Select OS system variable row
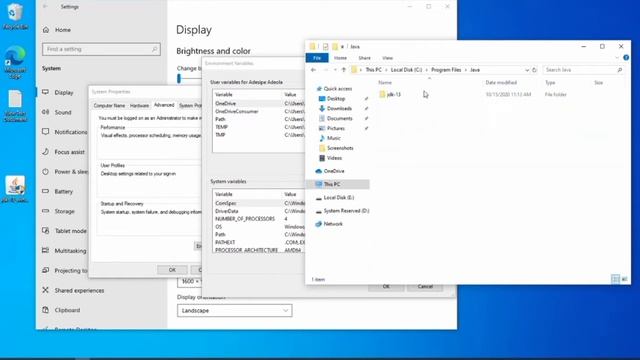Image resolution: width=640 pixels, height=360 pixels. pos(259,227)
